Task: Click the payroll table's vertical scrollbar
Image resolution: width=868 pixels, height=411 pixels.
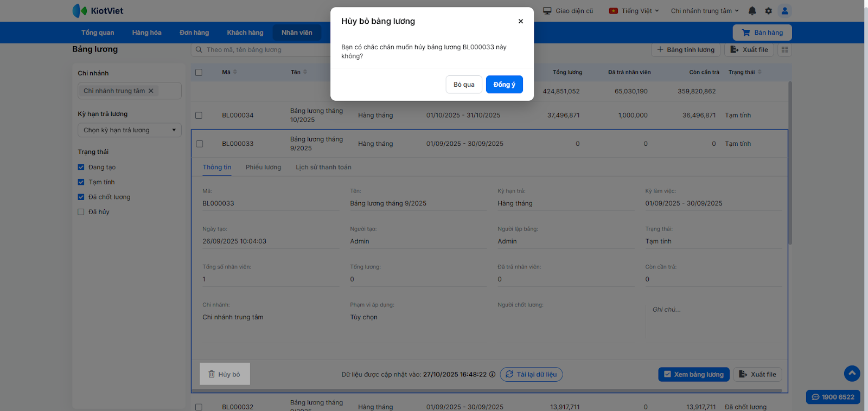Action: pos(790,163)
